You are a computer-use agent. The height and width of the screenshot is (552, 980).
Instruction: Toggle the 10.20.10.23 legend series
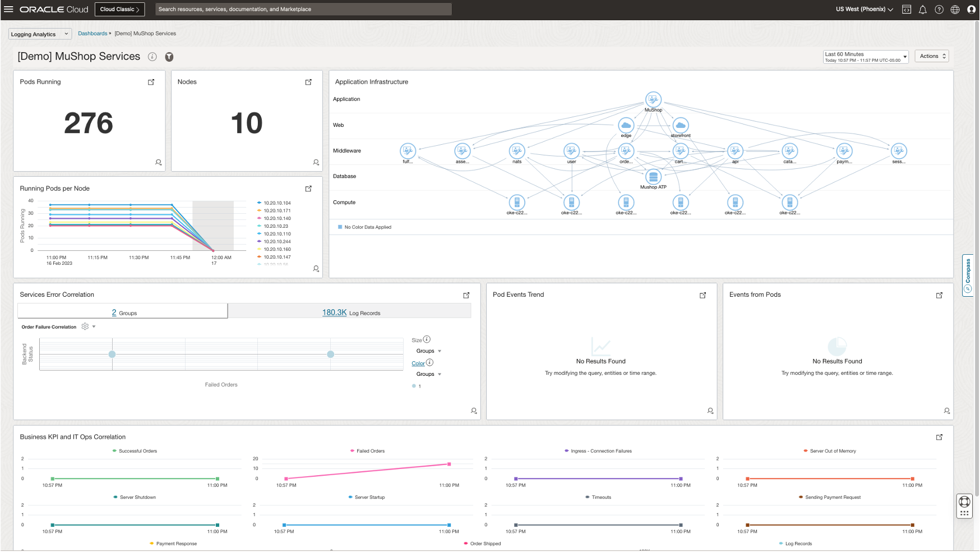point(272,226)
